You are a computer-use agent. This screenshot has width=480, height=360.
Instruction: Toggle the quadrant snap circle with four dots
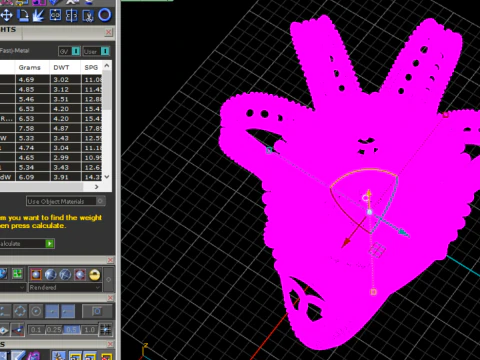pyautogui.click(x=20, y=311)
